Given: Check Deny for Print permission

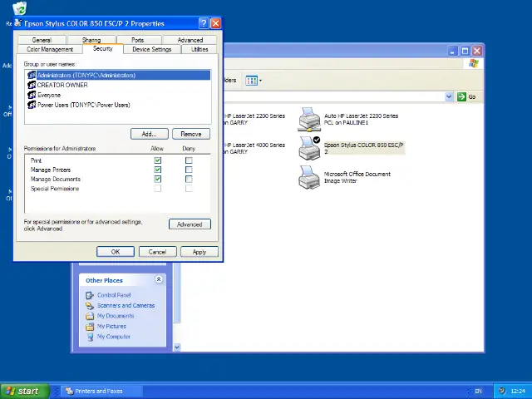Looking at the screenshot, I should click(x=189, y=160).
